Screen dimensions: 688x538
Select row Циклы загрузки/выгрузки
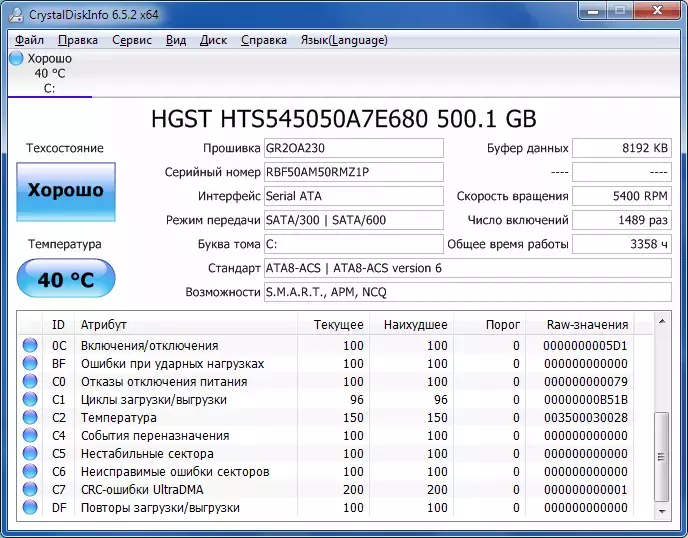(x=335, y=399)
